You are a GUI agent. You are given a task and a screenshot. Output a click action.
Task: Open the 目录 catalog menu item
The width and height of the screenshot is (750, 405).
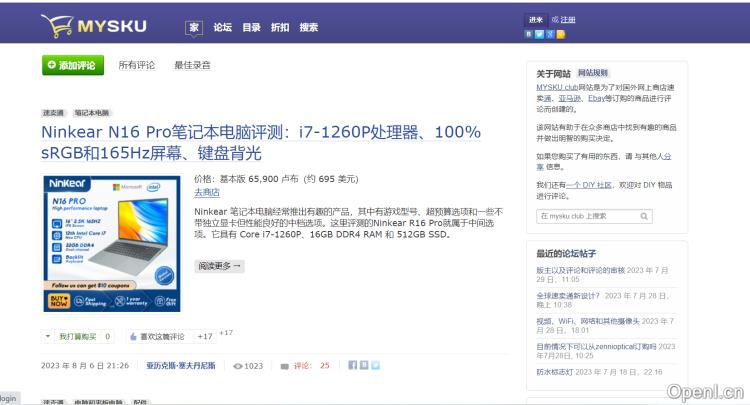coord(251,27)
